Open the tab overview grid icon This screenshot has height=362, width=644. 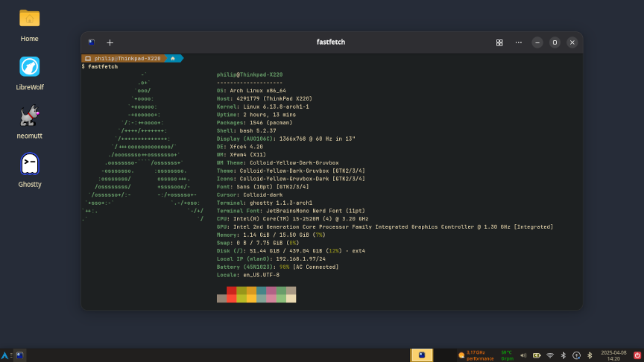[499, 42]
